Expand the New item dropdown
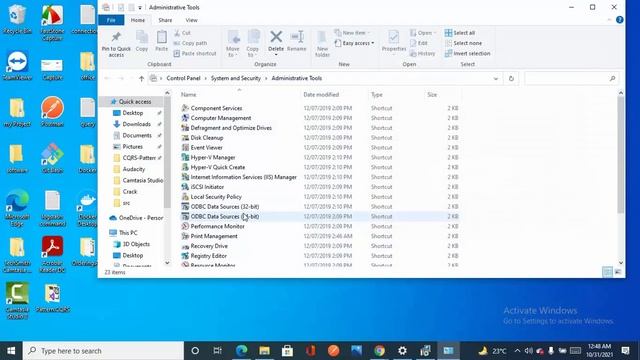The height and width of the screenshot is (360, 640). click(x=352, y=33)
